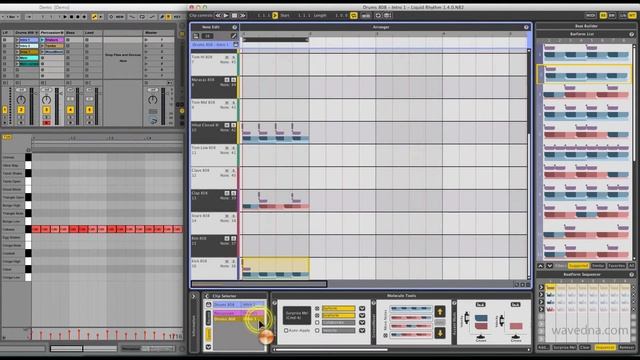This screenshot has height=360, width=640.
Task: Toggle second Molecule Tools option checkbox
Action: [317, 316]
